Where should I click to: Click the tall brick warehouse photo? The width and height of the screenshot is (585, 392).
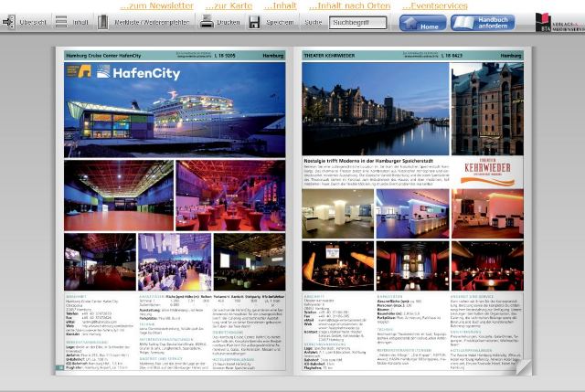[487, 109]
